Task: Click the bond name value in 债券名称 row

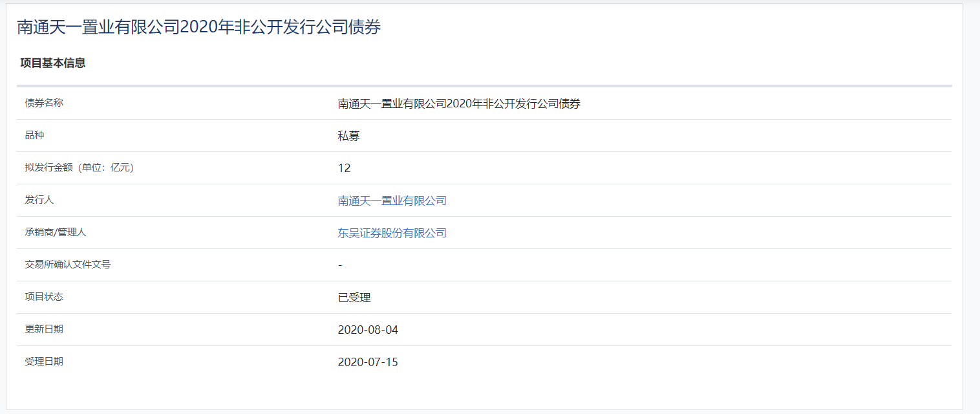Action: click(x=459, y=103)
